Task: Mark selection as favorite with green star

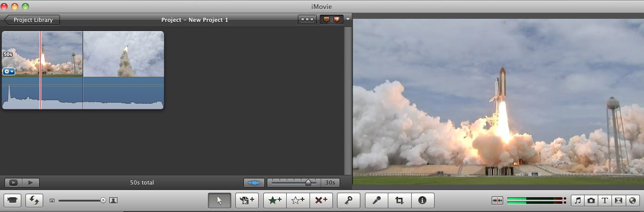Action: point(275,200)
